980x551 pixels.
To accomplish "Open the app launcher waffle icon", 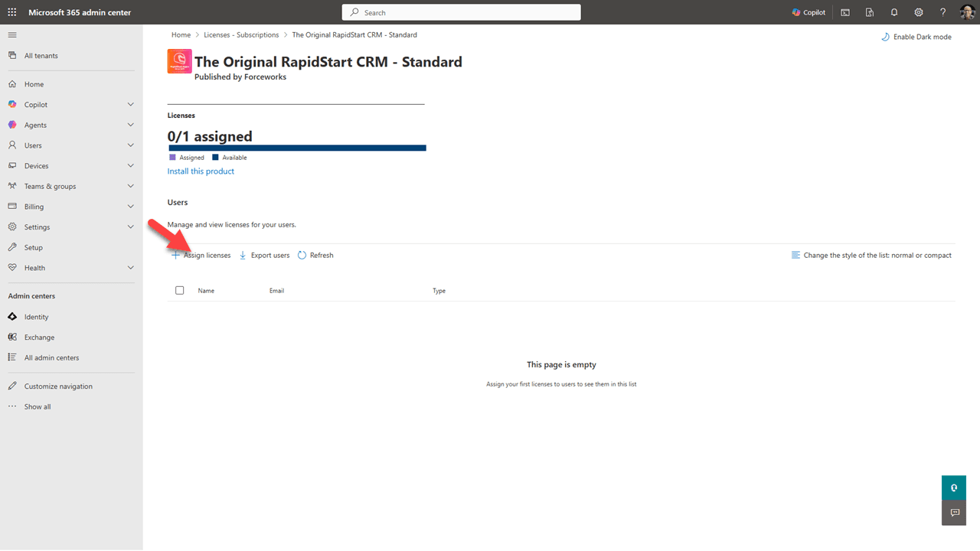I will click(12, 12).
